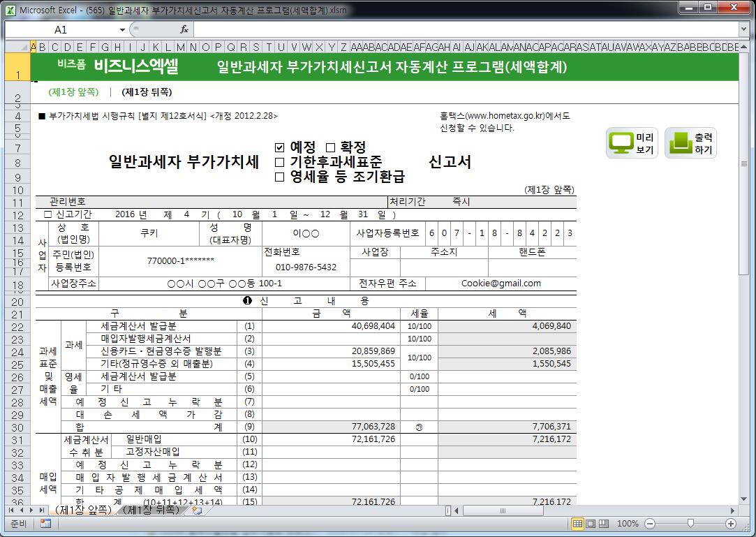Image resolution: width=756 pixels, height=537 pixels.
Task: Click the 출력하기 button
Action: click(691, 143)
